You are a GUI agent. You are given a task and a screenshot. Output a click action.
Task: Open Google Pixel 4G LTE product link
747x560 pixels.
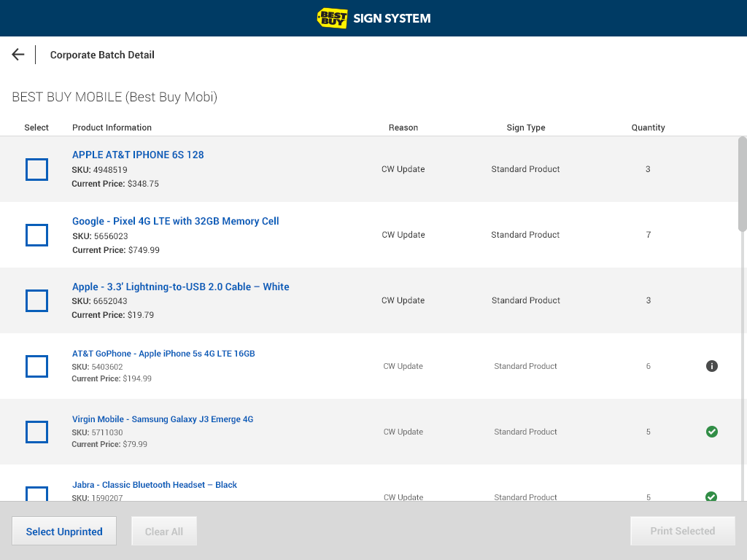(x=175, y=221)
